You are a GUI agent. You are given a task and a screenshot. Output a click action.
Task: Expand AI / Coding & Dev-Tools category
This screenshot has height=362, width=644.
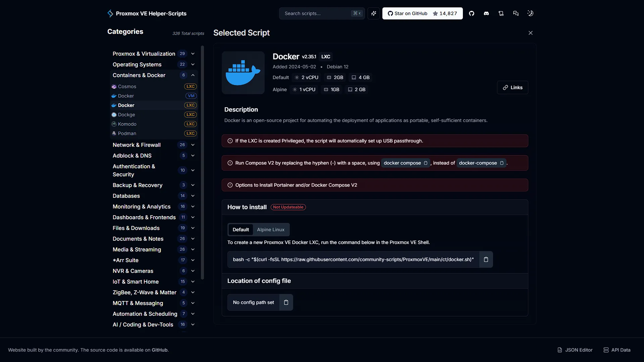click(154, 324)
